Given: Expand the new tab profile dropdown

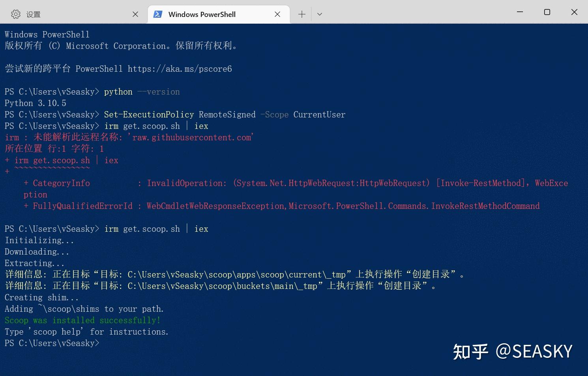Looking at the screenshot, I should pos(320,14).
